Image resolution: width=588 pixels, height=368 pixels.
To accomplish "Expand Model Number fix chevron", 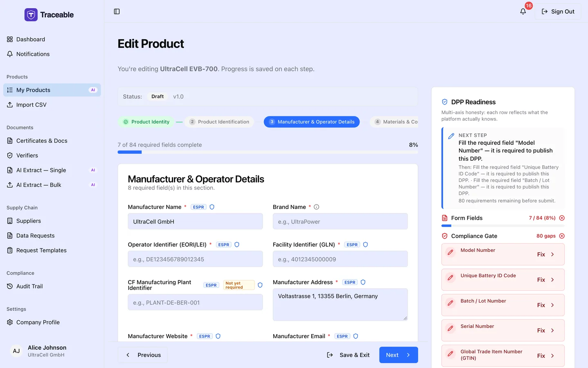I will 552,254.
